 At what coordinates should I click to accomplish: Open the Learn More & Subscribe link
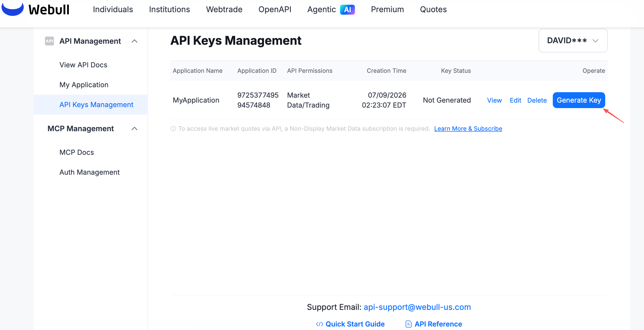pyautogui.click(x=468, y=128)
